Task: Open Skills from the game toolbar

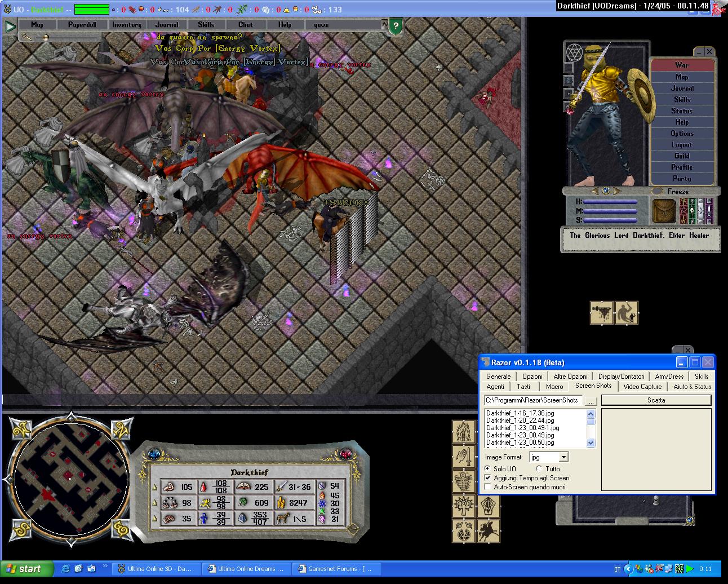Action: pos(206,25)
